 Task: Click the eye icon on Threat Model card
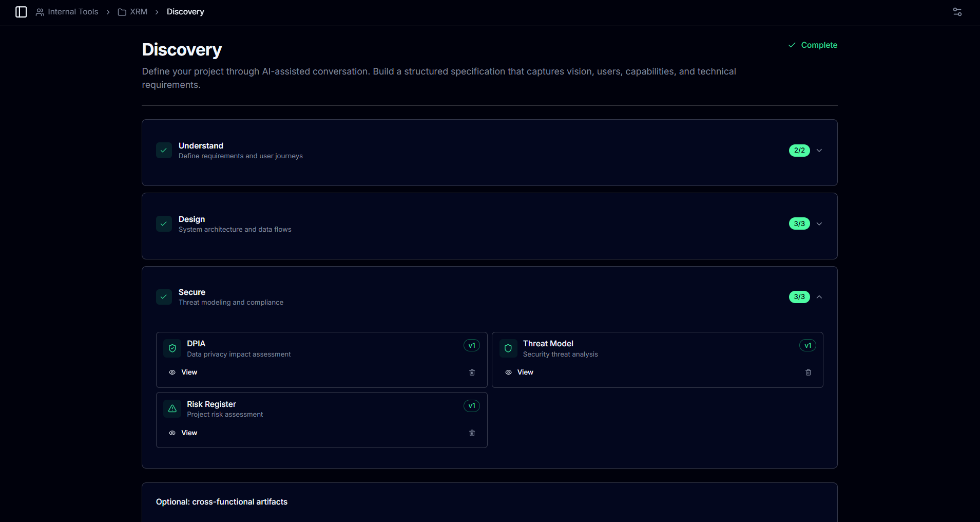click(x=508, y=372)
